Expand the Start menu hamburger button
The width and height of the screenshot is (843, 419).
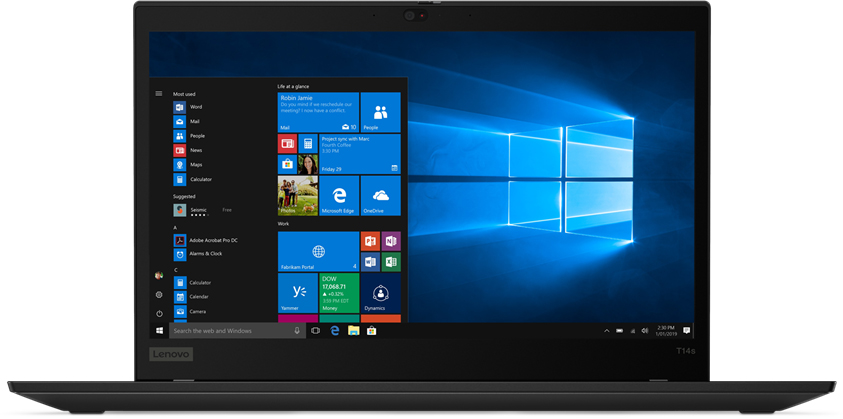[159, 93]
